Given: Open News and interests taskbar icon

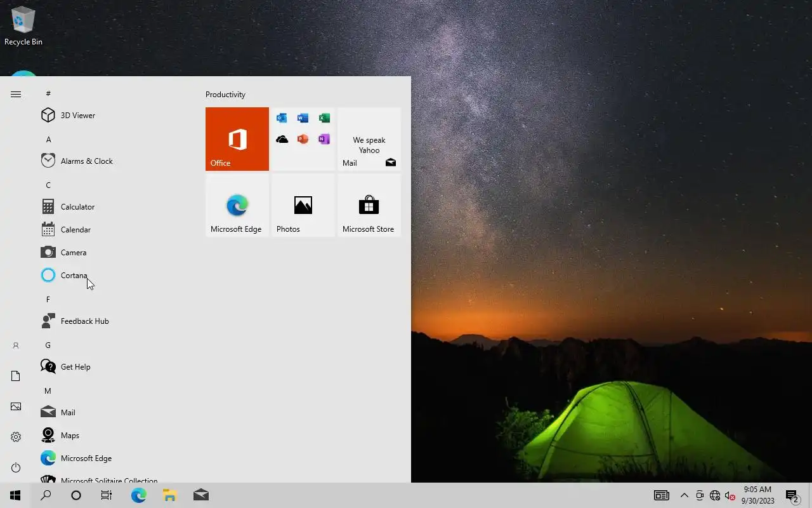Looking at the screenshot, I should tap(662, 495).
